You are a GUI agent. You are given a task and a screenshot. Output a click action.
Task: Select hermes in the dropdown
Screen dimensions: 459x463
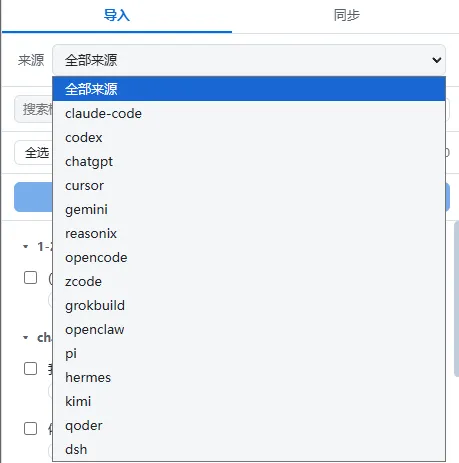tap(249, 377)
